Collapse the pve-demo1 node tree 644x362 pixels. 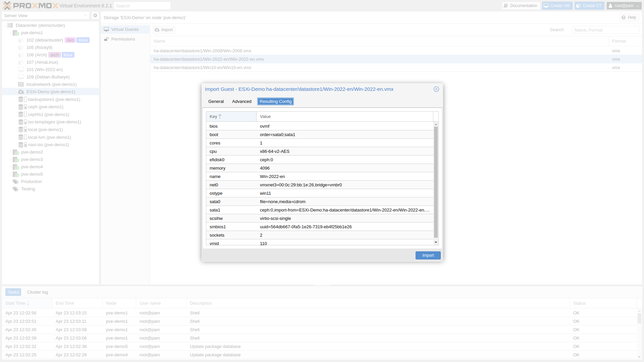click(x=10, y=33)
